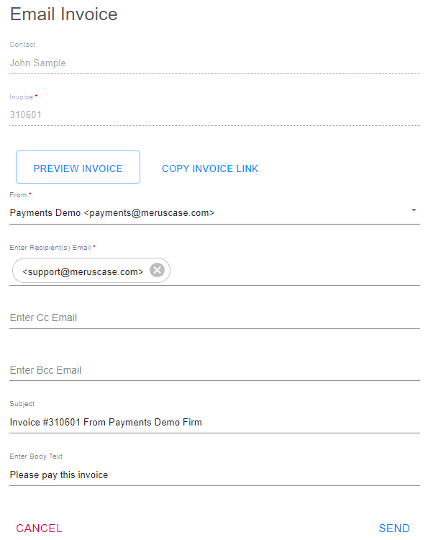Select the support@meruscase.com recipient chip
This screenshot has width=428, height=540.
(83, 271)
